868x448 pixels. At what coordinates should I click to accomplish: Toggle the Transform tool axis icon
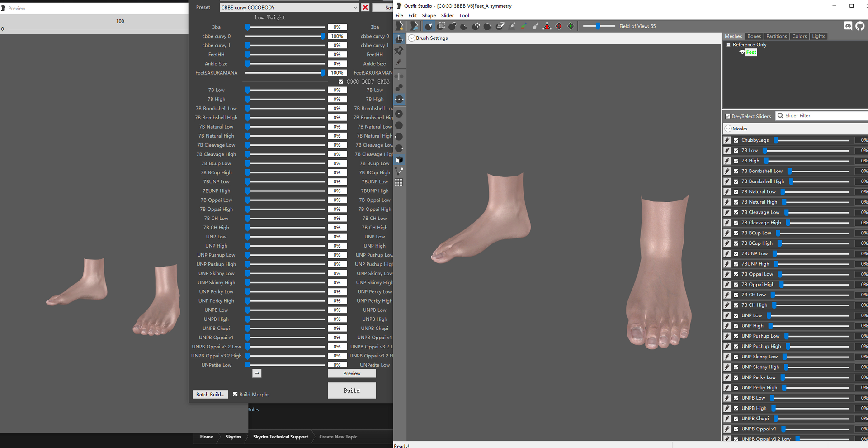(399, 39)
